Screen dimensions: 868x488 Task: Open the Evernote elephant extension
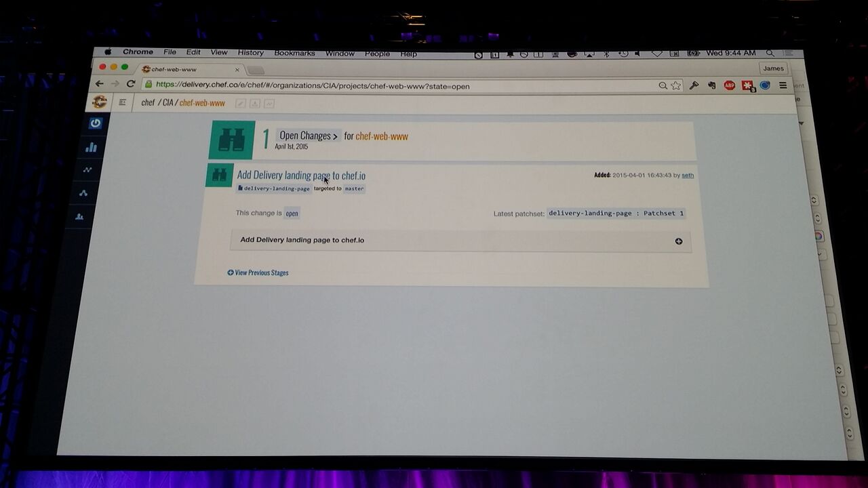(711, 85)
